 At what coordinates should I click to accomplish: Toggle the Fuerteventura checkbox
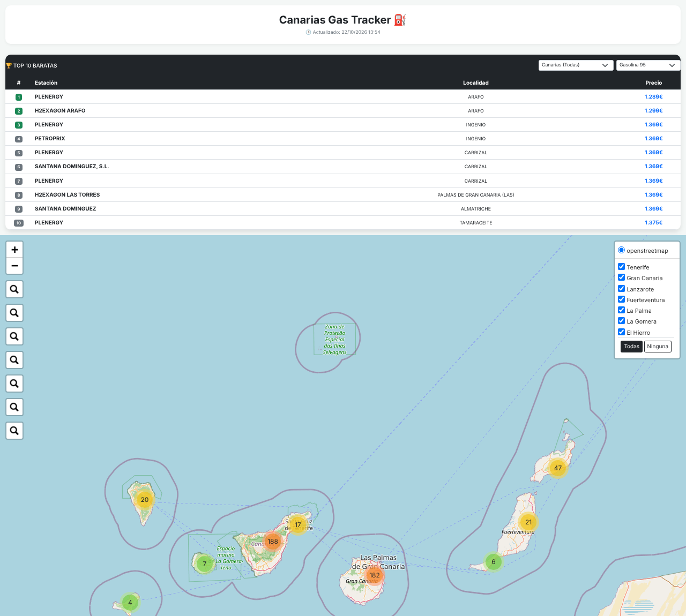(622, 299)
